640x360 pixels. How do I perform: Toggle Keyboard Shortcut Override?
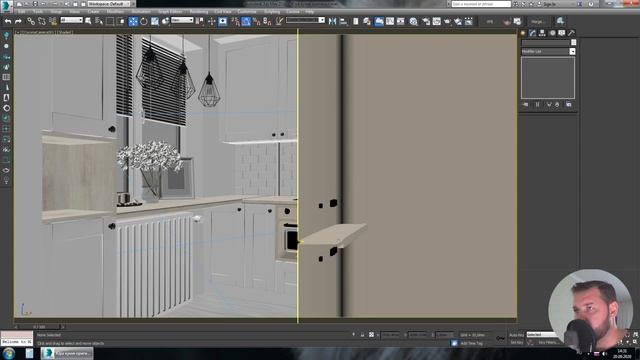(x=223, y=21)
